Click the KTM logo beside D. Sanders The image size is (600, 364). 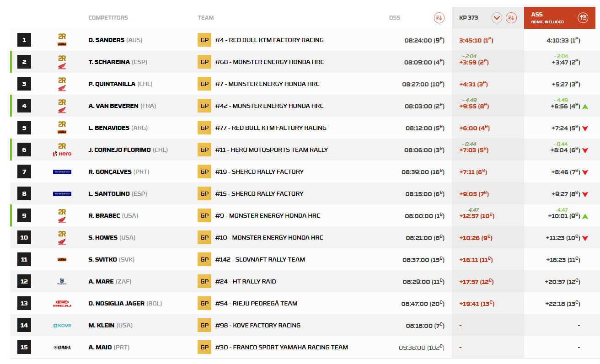pyautogui.click(x=62, y=43)
